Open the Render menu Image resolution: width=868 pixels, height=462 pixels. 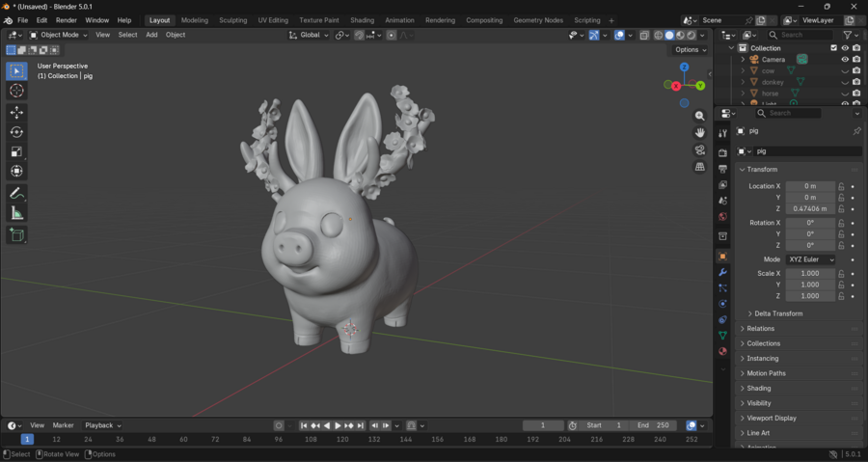coord(67,20)
